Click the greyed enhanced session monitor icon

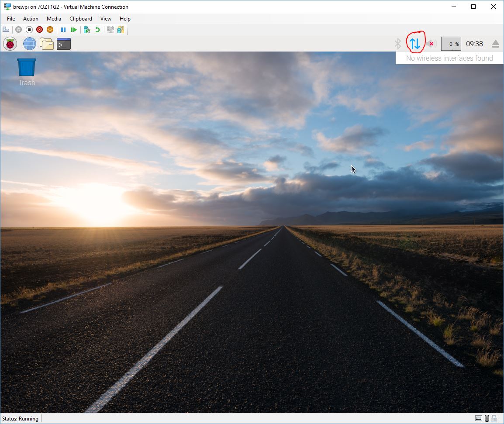[x=110, y=30]
